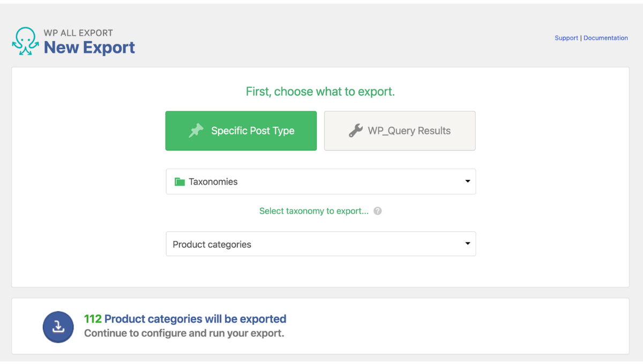This screenshot has height=364, width=643.
Task: Click the blue circular download export icon
Action: click(58, 327)
